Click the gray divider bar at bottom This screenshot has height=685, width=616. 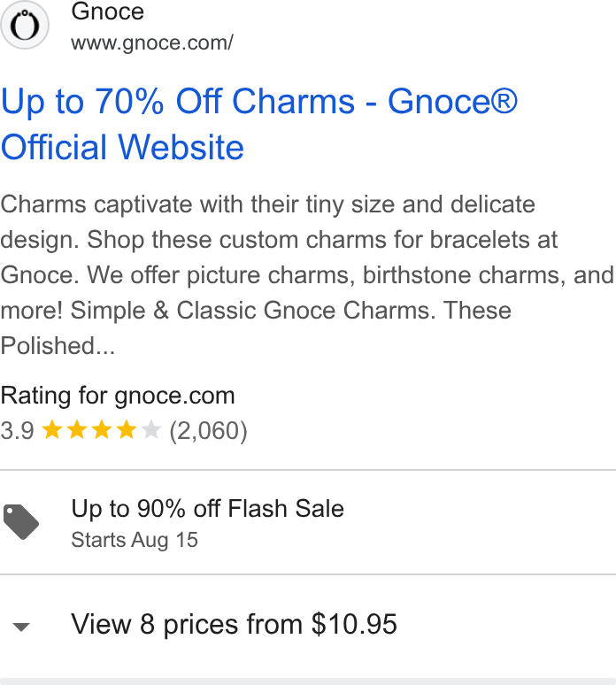click(308, 681)
